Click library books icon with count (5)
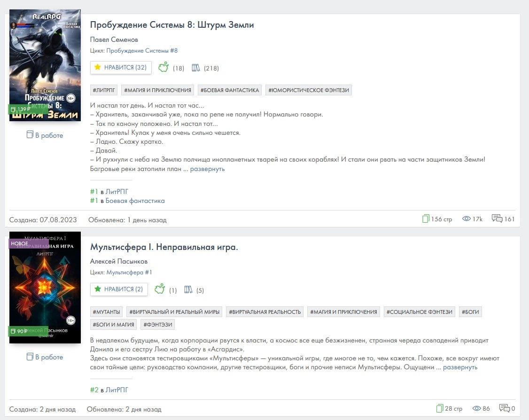529x420 pixels. click(188, 289)
